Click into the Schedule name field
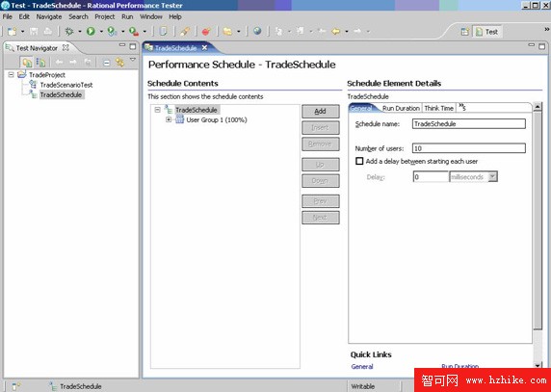Image resolution: width=551 pixels, height=392 pixels. click(x=469, y=123)
